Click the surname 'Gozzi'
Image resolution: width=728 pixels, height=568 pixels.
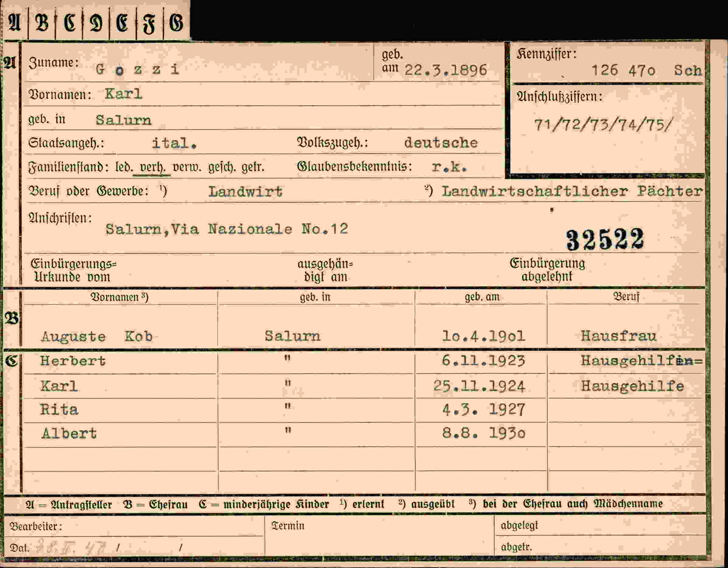138,70
